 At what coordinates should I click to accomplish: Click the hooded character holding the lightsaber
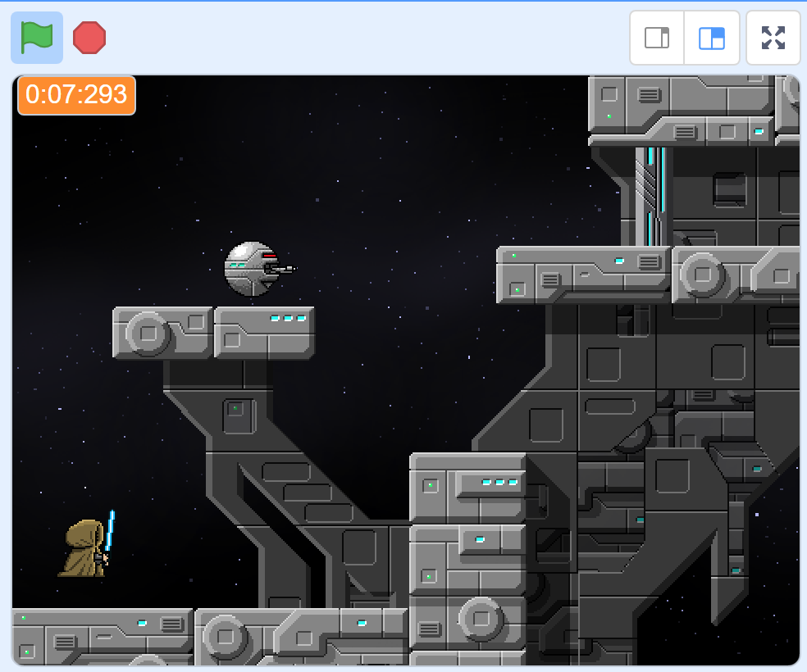[x=88, y=544]
